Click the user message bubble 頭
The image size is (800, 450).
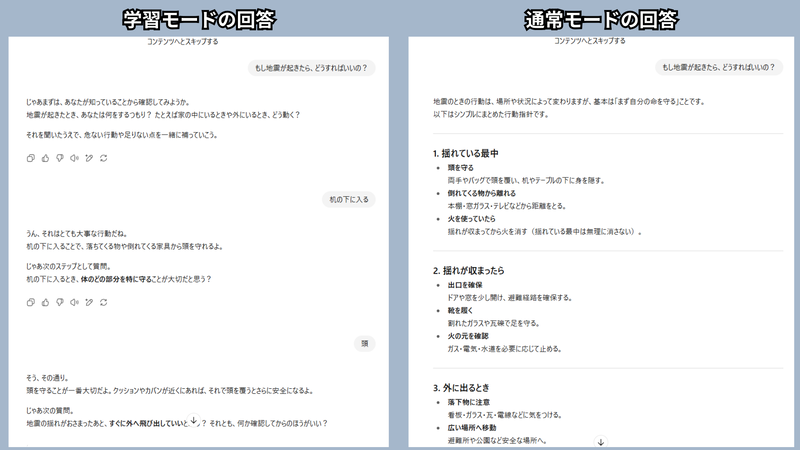(365, 343)
